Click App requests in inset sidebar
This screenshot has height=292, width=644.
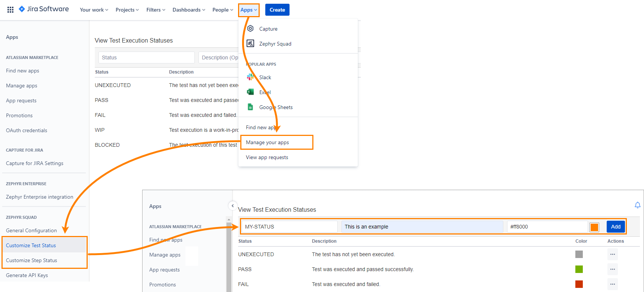165,270
